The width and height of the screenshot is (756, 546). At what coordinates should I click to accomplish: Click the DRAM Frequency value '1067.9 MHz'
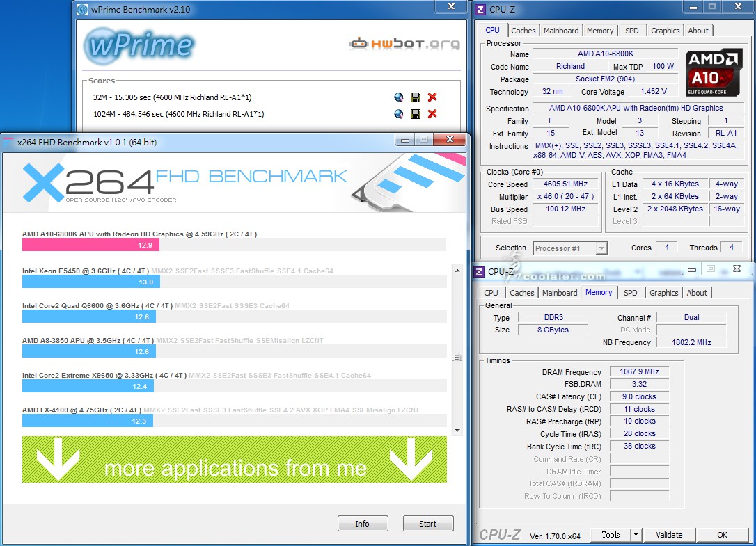639,371
